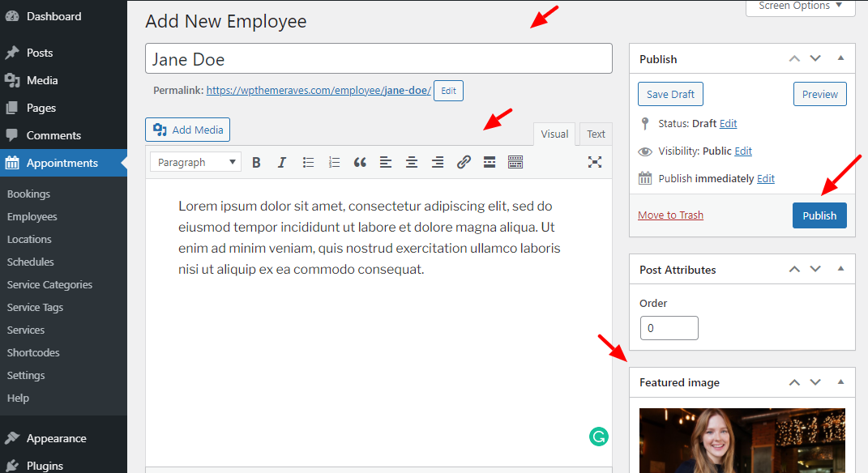Apply blockquote formatting
The height and width of the screenshot is (473, 868).
click(x=360, y=162)
